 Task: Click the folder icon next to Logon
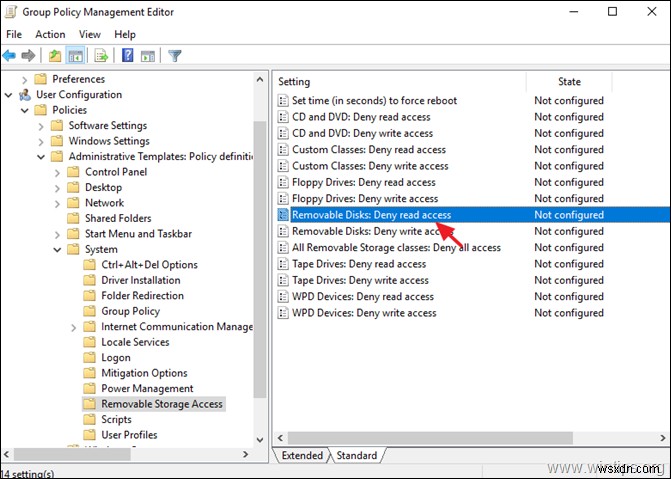[89, 357]
